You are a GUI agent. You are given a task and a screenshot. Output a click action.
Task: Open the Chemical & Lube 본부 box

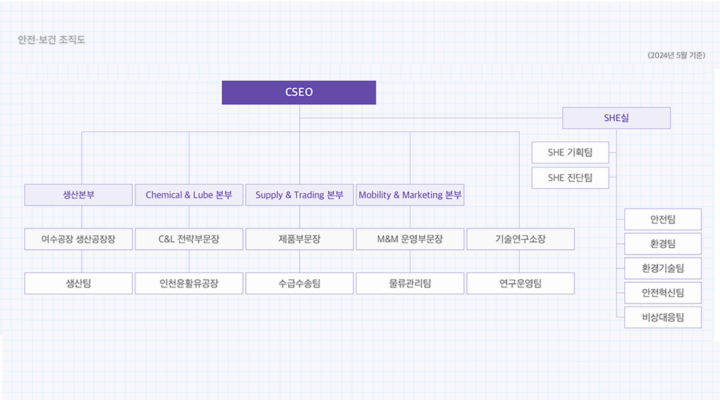point(189,194)
